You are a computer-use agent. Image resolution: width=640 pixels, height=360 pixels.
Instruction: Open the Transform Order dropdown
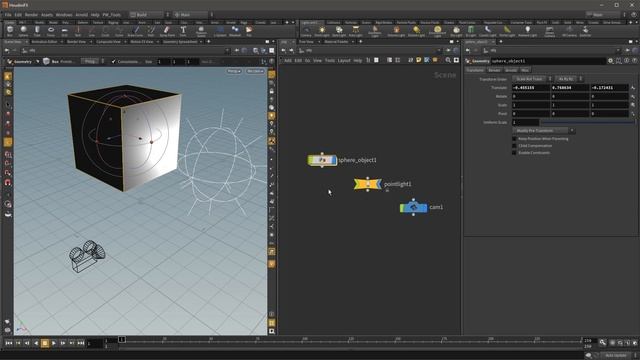[532, 79]
